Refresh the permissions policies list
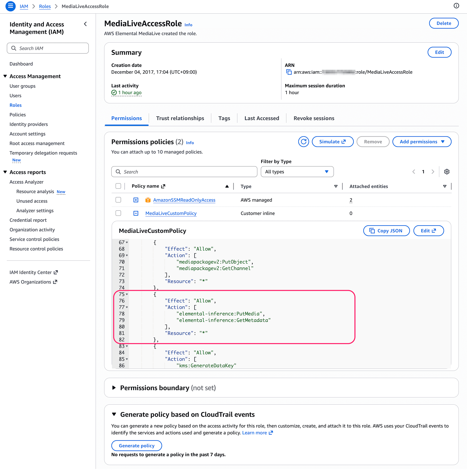 303,142
